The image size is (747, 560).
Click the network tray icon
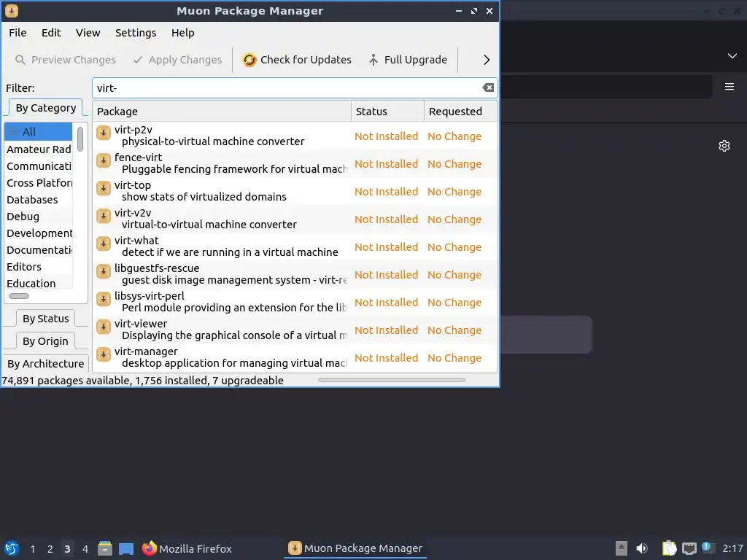(x=689, y=548)
